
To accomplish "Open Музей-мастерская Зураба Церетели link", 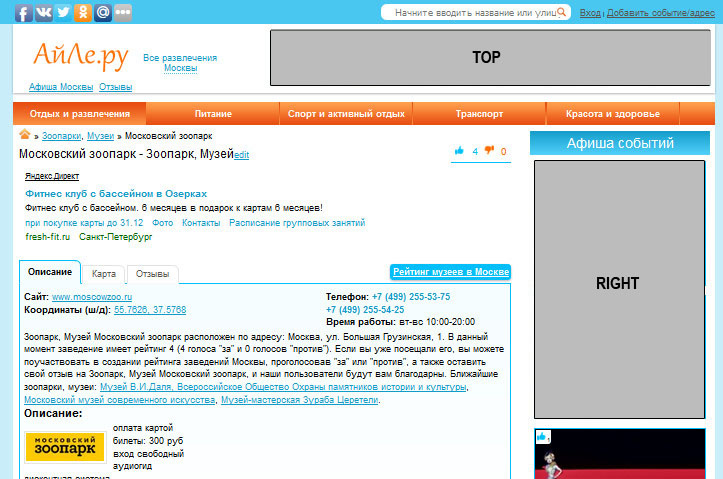I will tap(300, 400).
